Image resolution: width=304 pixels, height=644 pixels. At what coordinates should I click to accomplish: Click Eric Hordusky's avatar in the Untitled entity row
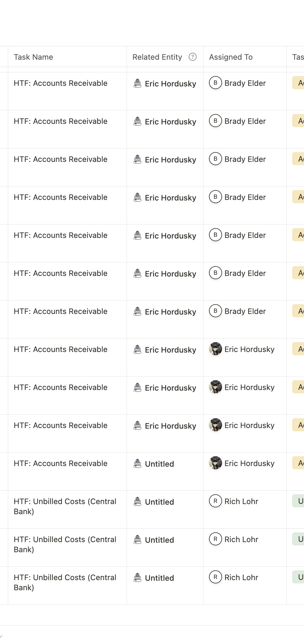pyautogui.click(x=216, y=463)
